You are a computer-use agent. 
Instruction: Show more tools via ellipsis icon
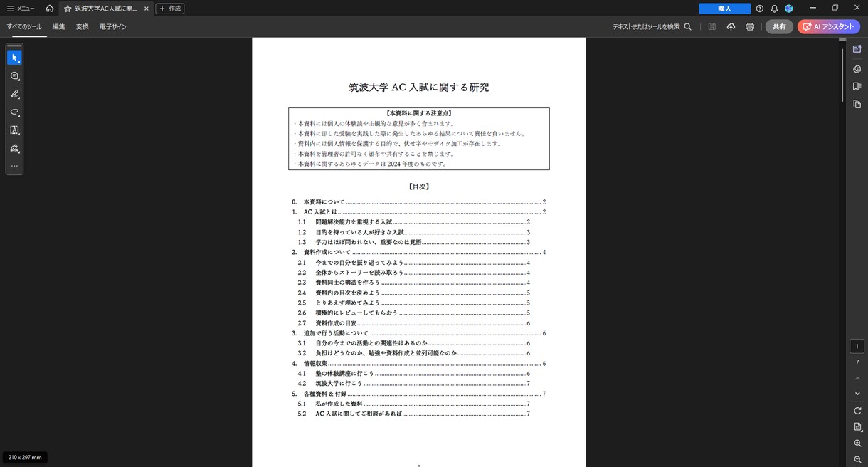coord(14,166)
